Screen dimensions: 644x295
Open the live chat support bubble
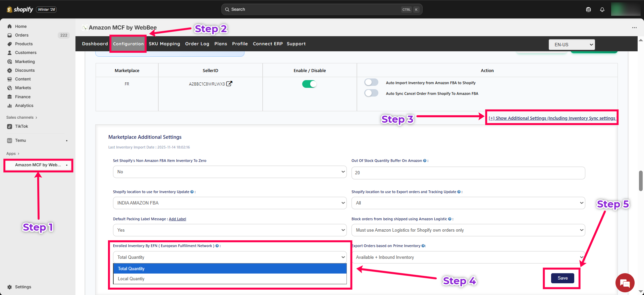coord(625,283)
